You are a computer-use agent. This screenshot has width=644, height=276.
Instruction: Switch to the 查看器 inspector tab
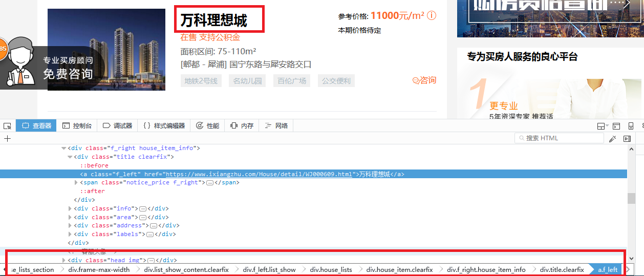click(x=37, y=125)
